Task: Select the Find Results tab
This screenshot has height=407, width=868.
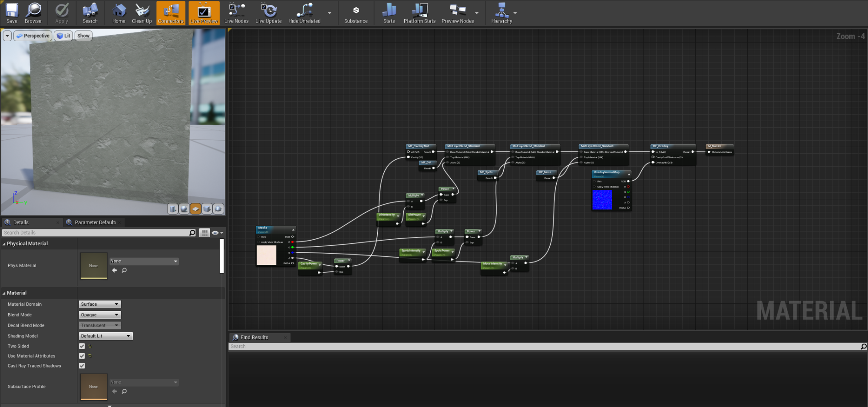Action: pos(254,338)
